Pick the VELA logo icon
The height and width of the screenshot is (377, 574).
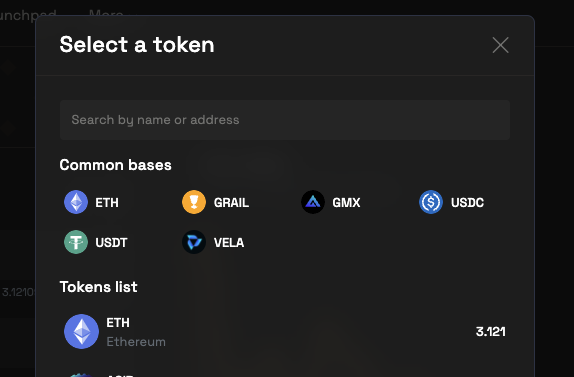click(194, 242)
